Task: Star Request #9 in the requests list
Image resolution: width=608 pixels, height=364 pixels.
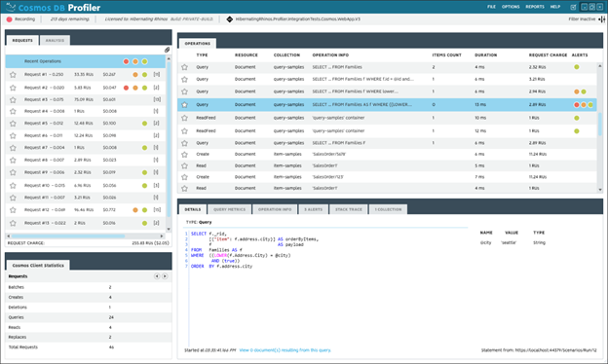Action: tap(13, 172)
